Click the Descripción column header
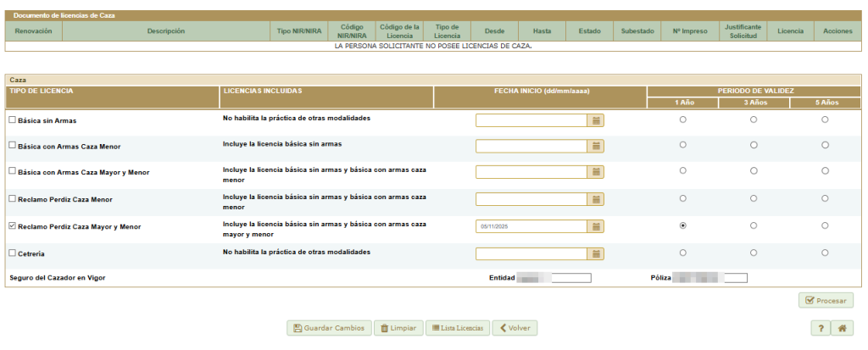The image size is (868, 350). point(166,31)
